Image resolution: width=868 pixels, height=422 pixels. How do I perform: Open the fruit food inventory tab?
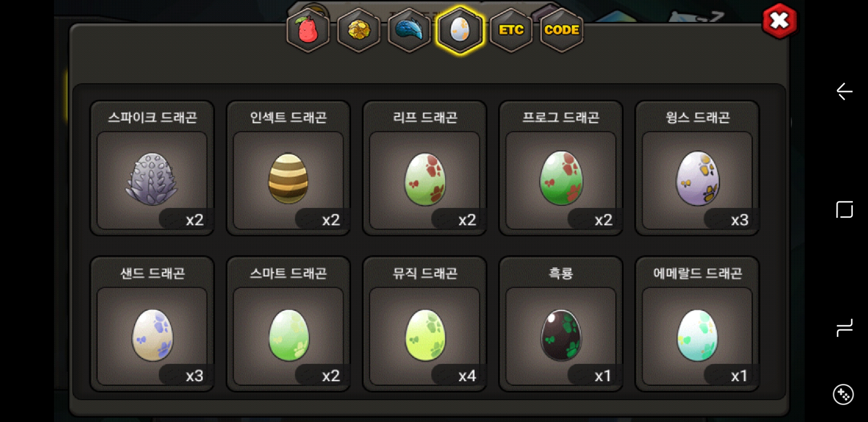click(308, 30)
